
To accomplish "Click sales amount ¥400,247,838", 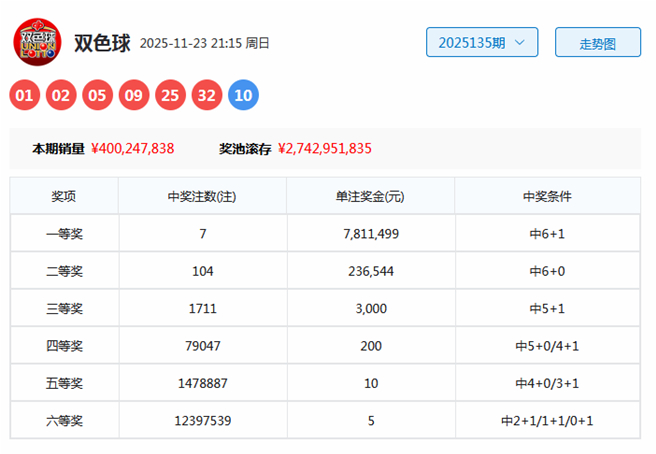I will pyautogui.click(x=133, y=149).
